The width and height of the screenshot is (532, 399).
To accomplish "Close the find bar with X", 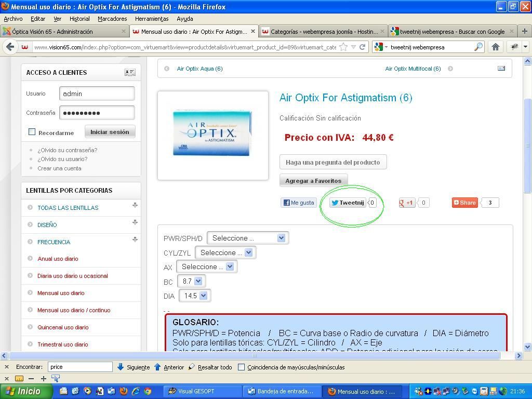I will coord(6,367).
